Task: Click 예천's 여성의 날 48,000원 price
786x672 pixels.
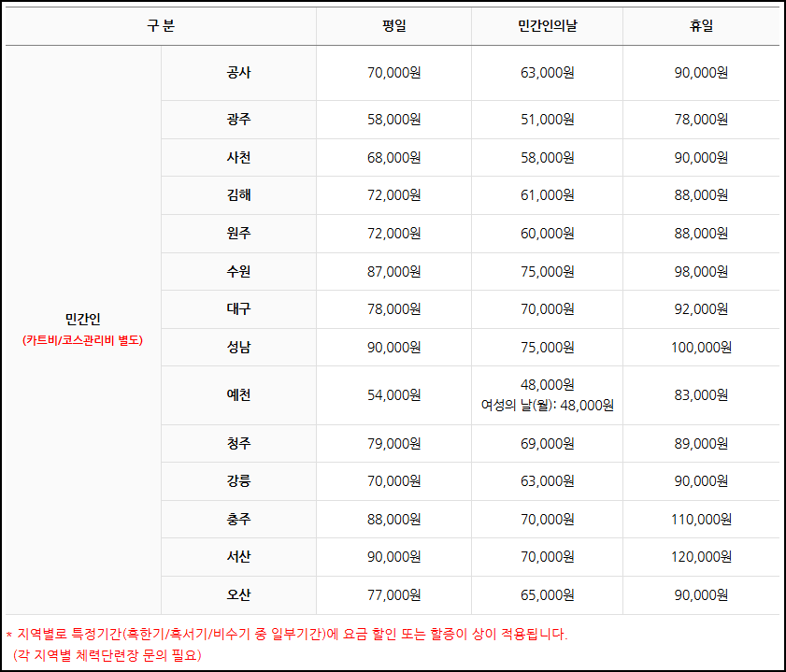Action: click(x=547, y=404)
